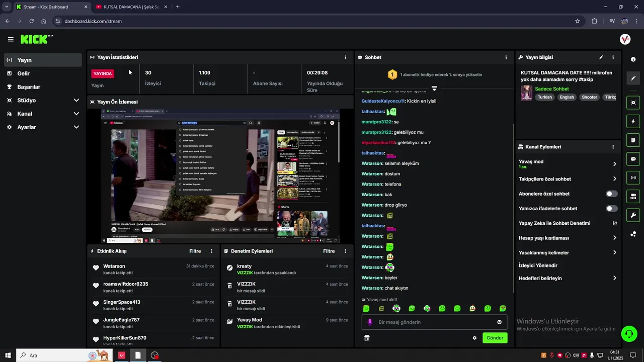Image resolution: width=644 pixels, height=362 pixels.
Task: Edit stream info with the Yayın bilgisi pencil
Action: point(601,57)
